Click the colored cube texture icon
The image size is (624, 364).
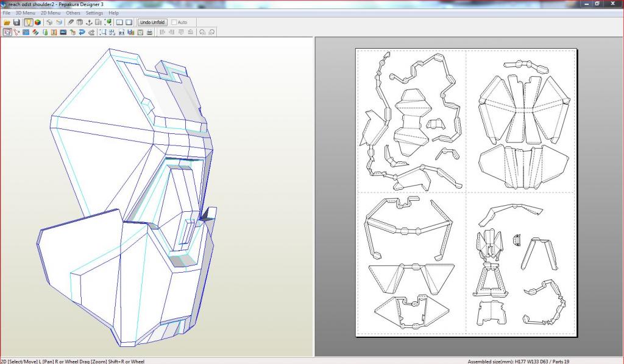(x=37, y=23)
